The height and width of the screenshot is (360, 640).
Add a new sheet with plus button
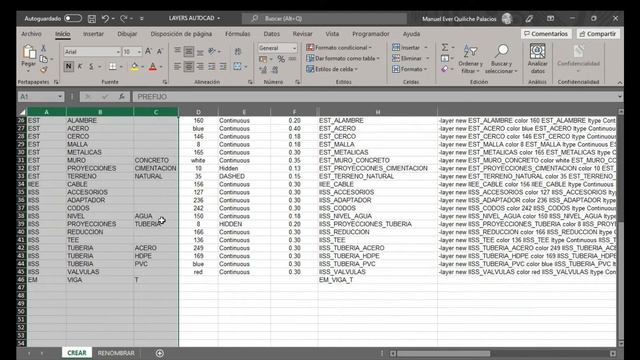160,353
